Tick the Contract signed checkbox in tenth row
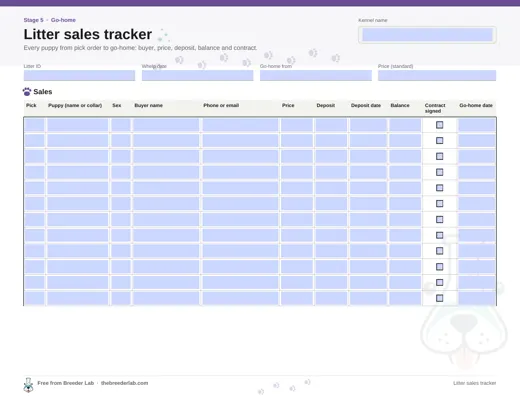Image resolution: width=520 pixels, height=402 pixels. pyautogui.click(x=440, y=267)
